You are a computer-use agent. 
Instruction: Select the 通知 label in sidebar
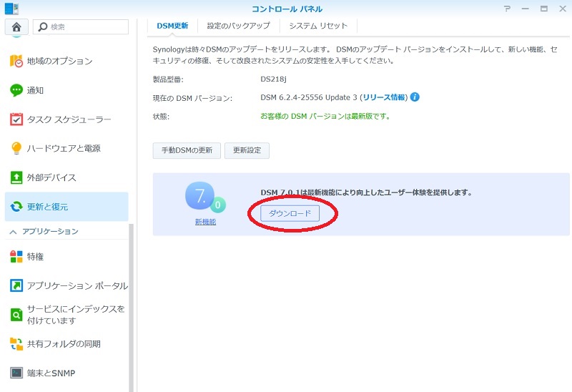point(35,90)
